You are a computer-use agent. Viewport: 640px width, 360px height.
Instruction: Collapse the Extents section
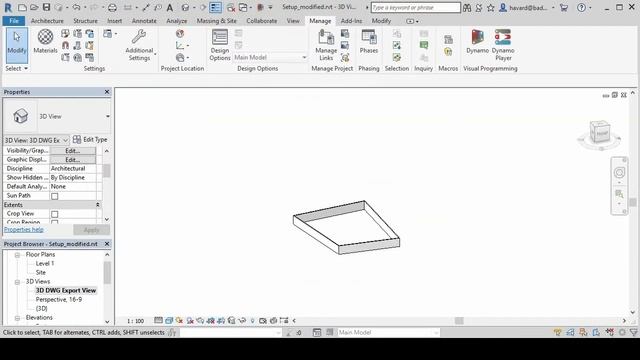point(98,205)
